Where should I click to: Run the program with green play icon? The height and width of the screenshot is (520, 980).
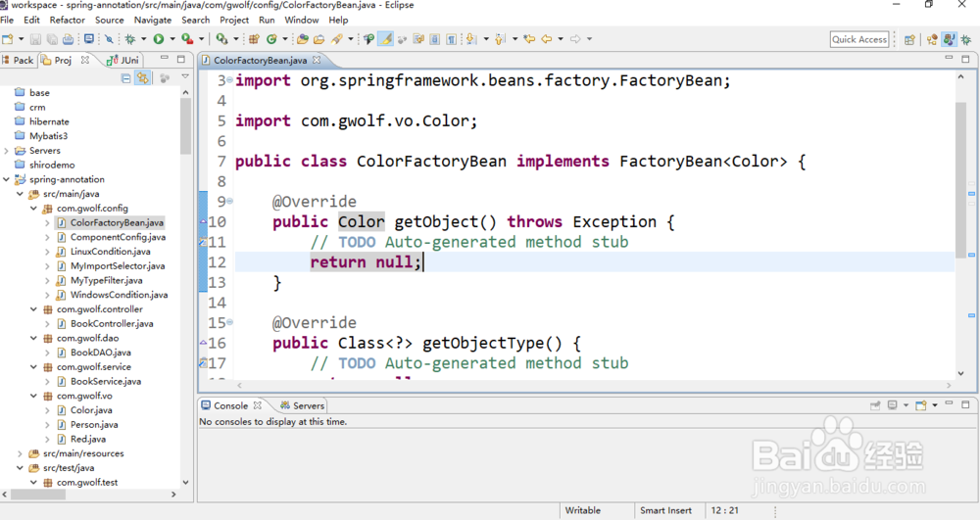159,39
